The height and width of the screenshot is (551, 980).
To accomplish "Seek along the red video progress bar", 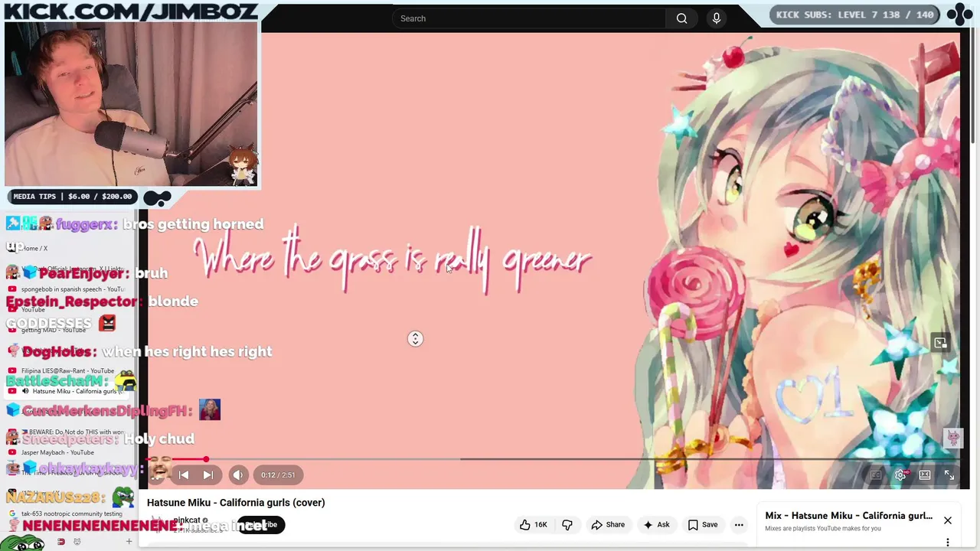I will pyautogui.click(x=554, y=460).
